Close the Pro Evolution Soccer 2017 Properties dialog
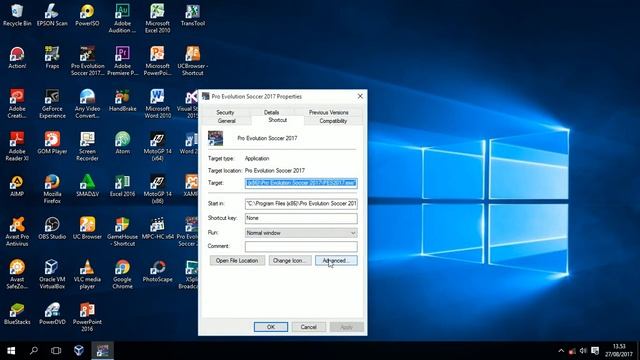This screenshot has height=360, width=640. click(x=360, y=96)
